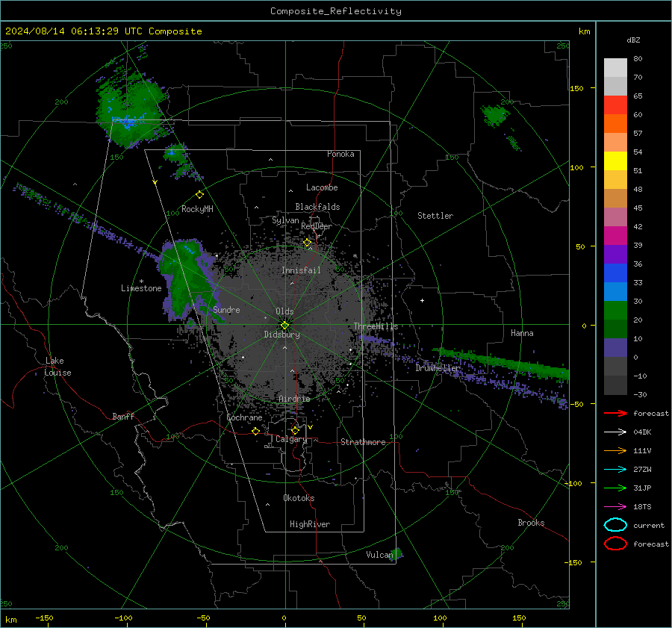The height and width of the screenshot is (628, 672).
Task: Click the Banff town label
Action: [123, 417]
